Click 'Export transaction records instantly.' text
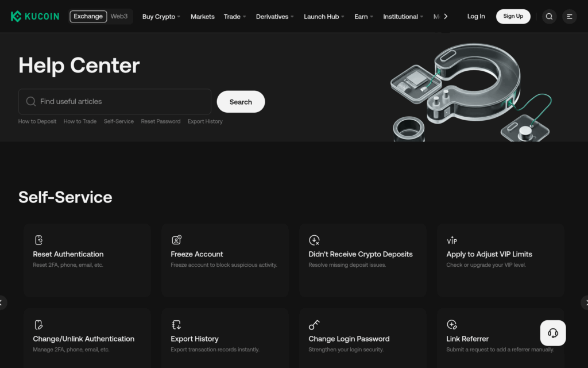 [215, 349]
